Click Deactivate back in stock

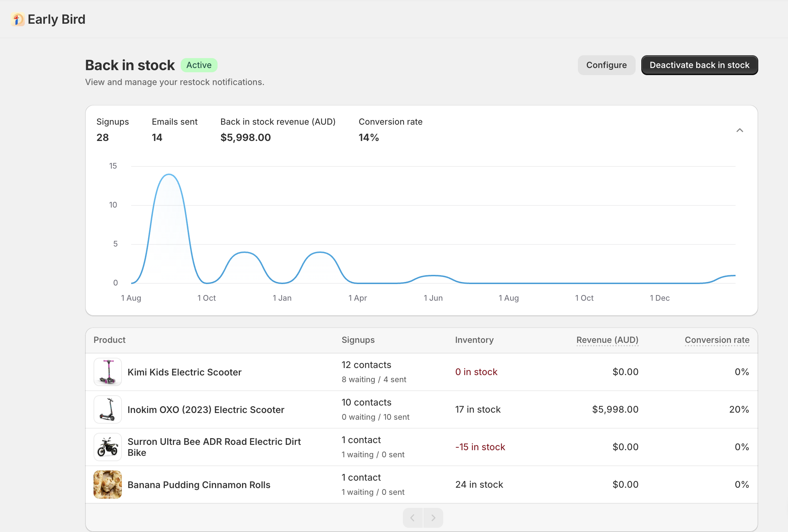699,65
